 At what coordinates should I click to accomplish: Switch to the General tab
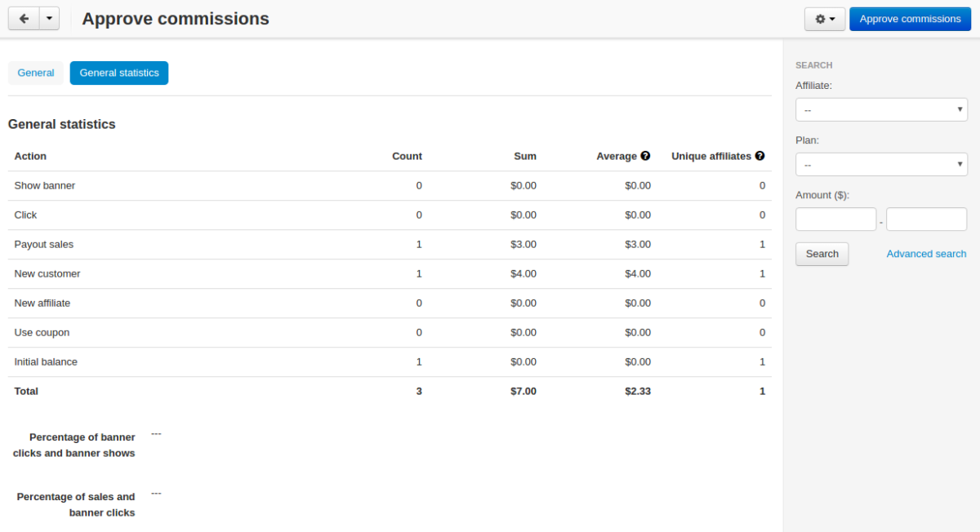(36, 73)
